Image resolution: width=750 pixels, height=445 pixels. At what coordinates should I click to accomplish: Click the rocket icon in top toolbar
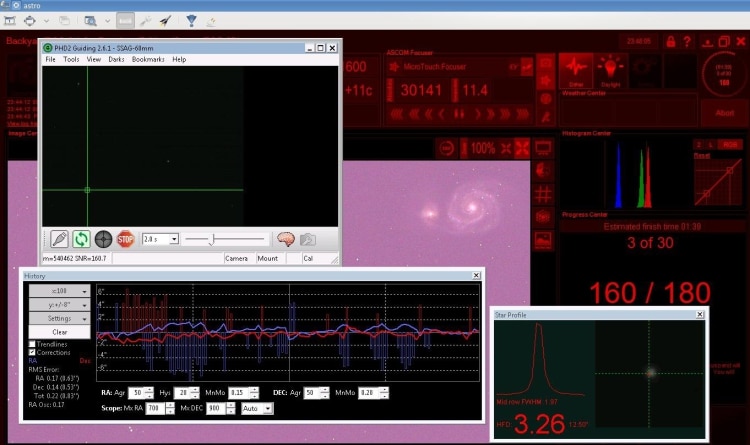pos(165,21)
